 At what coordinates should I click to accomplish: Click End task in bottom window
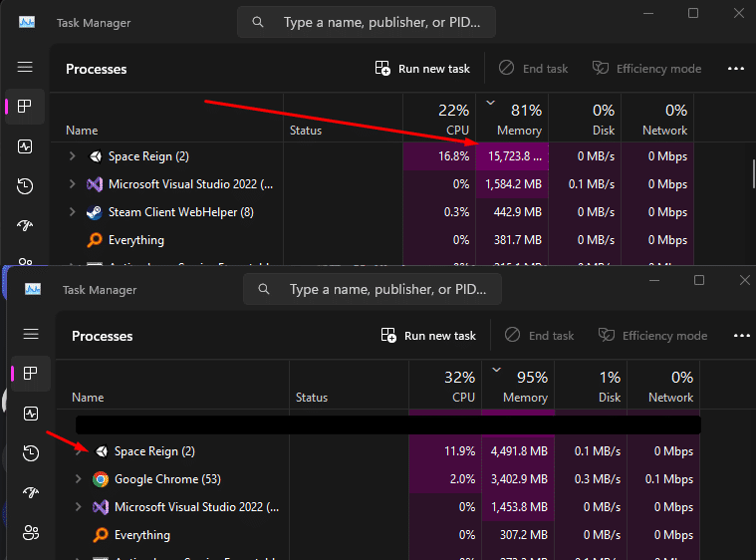click(539, 336)
